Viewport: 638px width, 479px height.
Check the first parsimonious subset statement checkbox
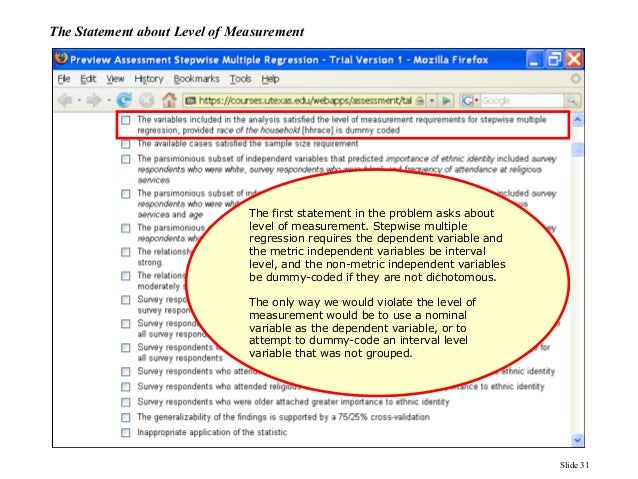[x=126, y=159]
